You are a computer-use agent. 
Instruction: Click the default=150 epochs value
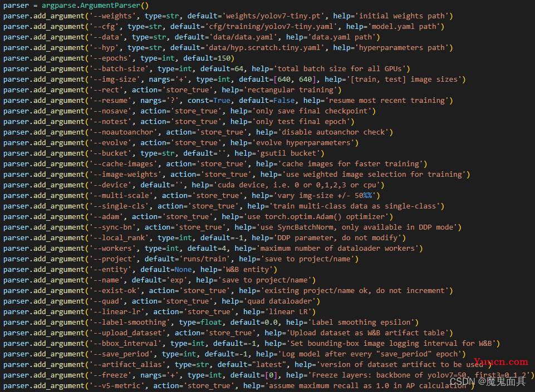[x=224, y=58]
